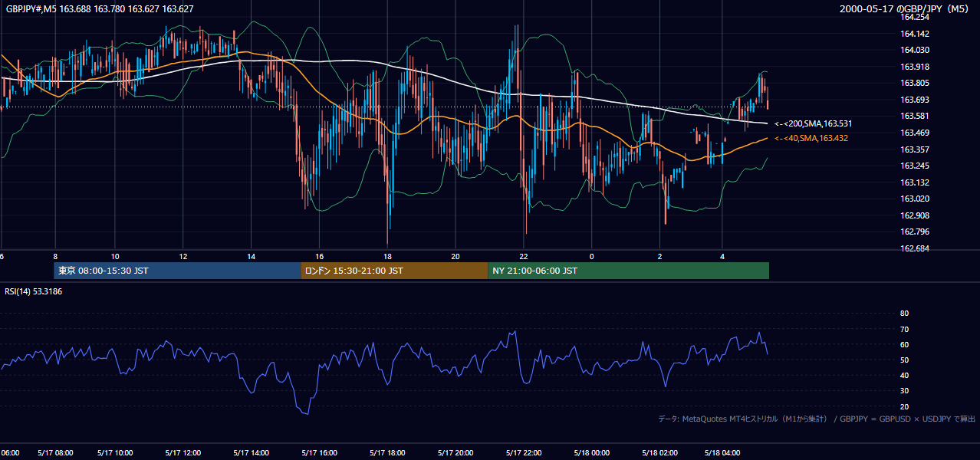Click chart hour tick label 18
The height and width of the screenshot is (460, 980).
click(387, 256)
